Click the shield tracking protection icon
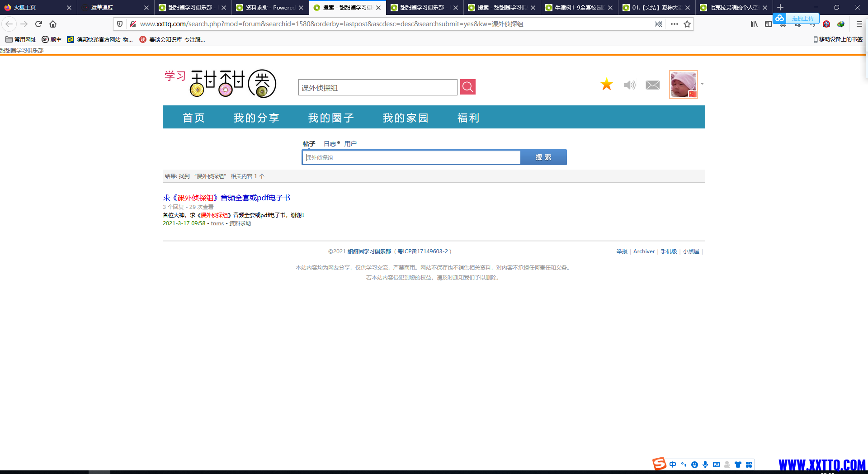868x474 pixels. (x=120, y=24)
